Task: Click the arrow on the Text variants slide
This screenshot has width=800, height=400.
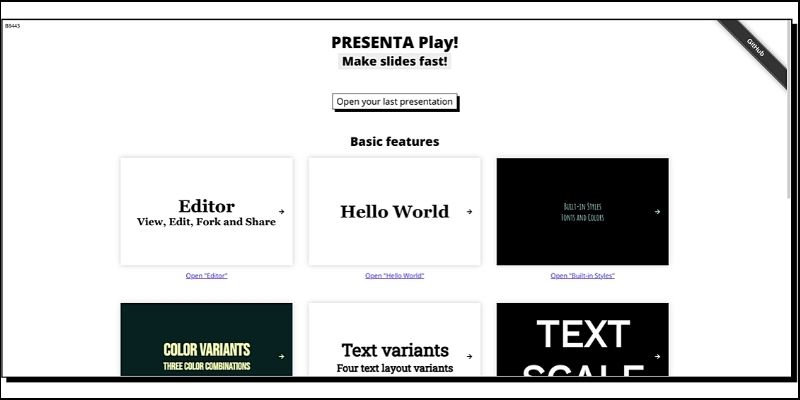Action: [469, 357]
